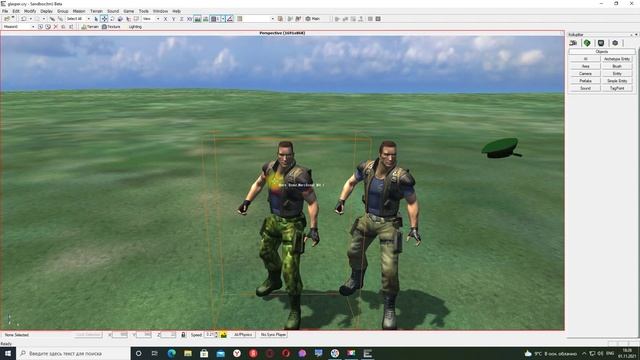The image size is (640, 360).
Task: Toggle the AI/Physics button
Action: coord(243,335)
